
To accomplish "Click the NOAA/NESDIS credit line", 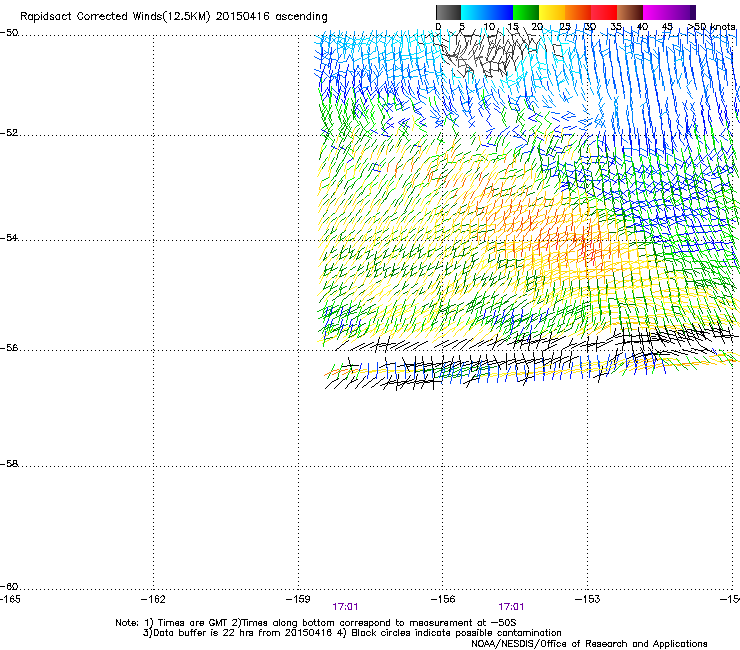I will click(589, 644).
